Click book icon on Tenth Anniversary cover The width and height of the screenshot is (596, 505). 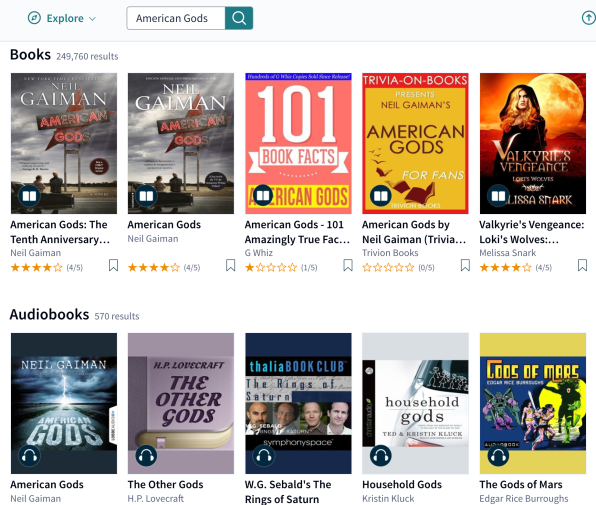(x=29, y=196)
